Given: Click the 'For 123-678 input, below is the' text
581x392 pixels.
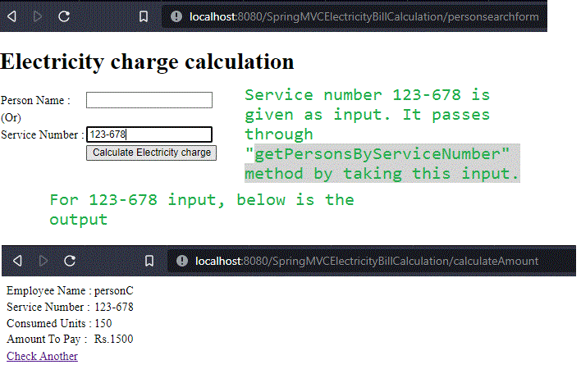Looking at the screenshot, I should (x=202, y=200).
